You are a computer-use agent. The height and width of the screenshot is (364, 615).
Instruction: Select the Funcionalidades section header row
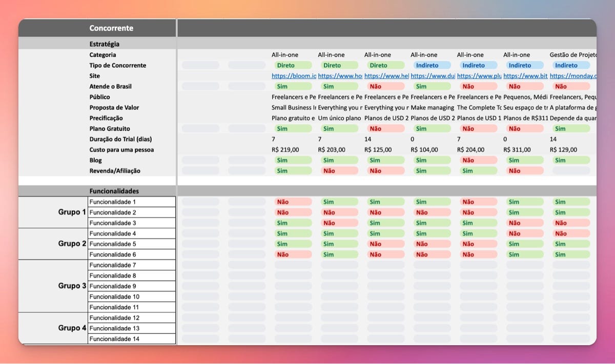pos(114,191)
